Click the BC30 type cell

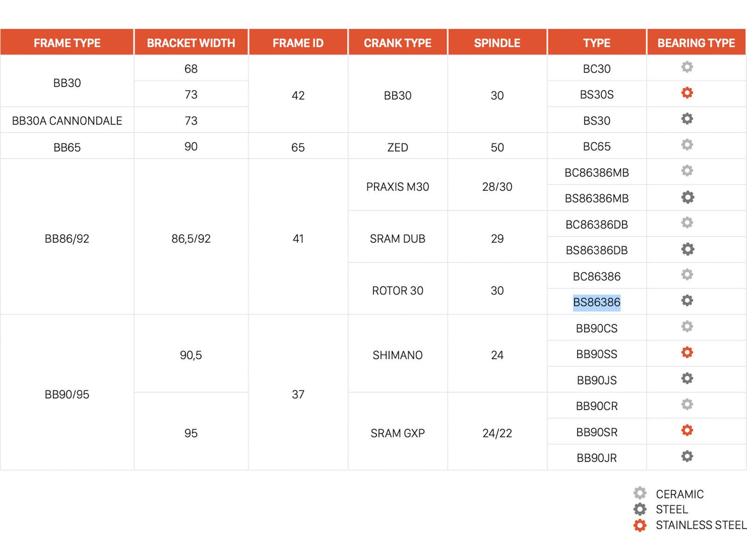[x=597, y=69]
